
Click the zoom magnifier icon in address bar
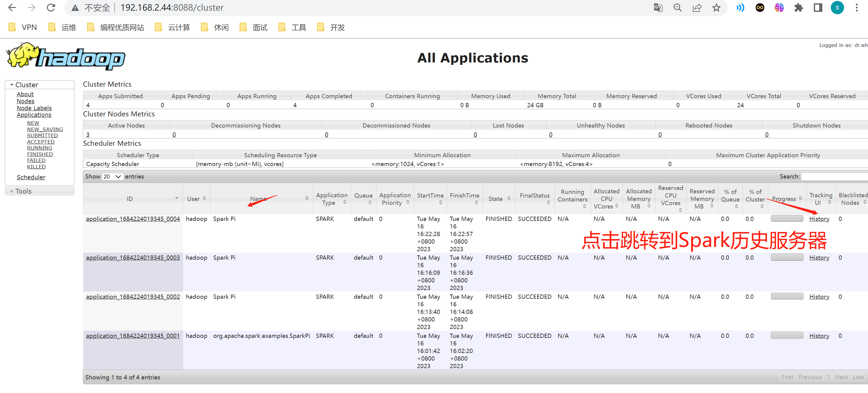coord(677,7)
